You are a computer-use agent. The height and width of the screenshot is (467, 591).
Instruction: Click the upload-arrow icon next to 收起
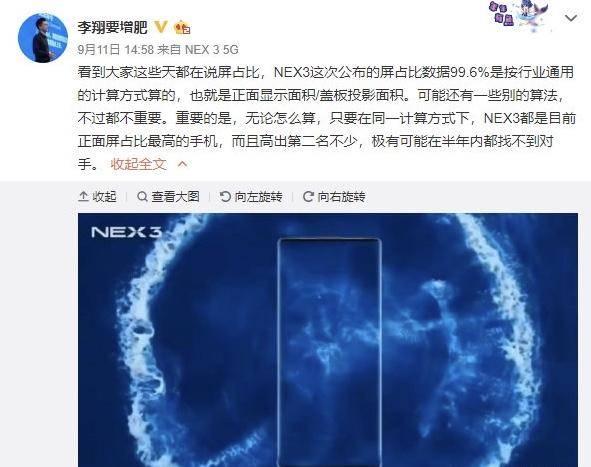(83, 196)
